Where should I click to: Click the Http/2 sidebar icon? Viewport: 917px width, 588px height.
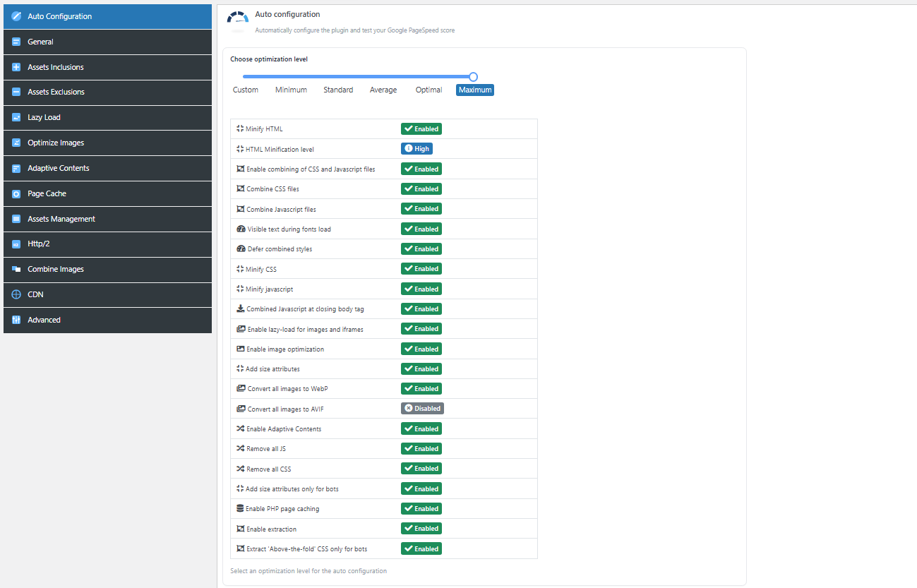click(x=15, y=244)
